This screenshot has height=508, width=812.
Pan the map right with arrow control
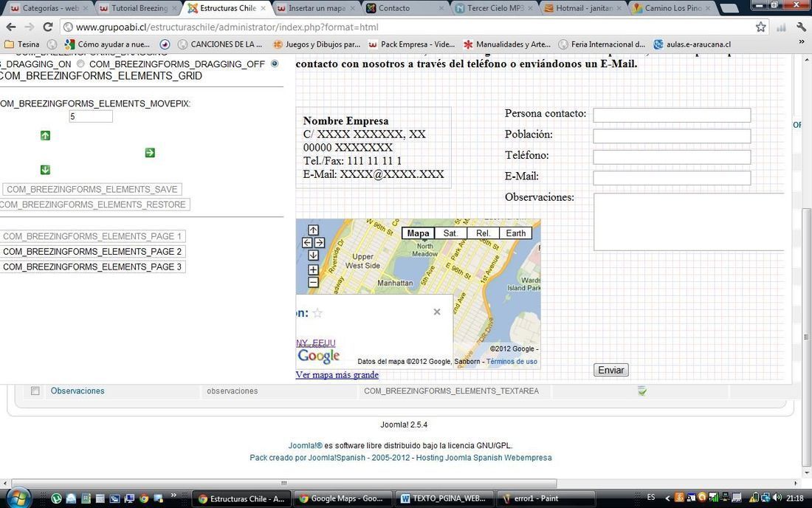pos(320,242)
